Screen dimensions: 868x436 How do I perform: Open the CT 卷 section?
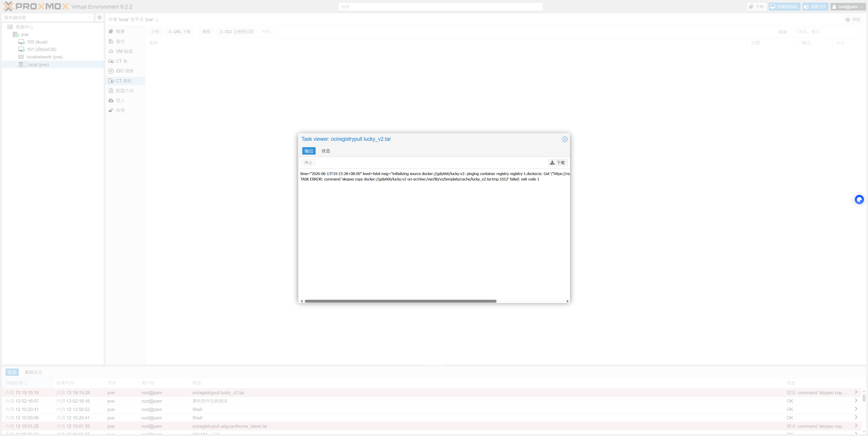click(125, 61)
